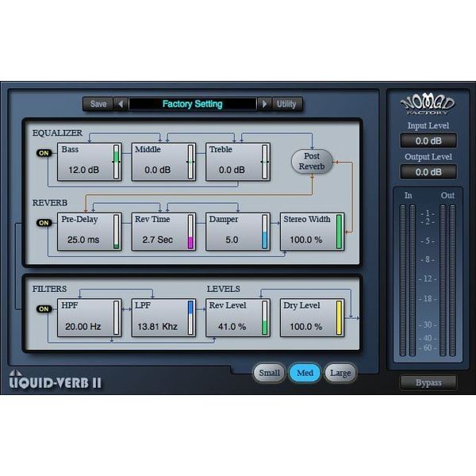
Task: Toggle the Reverb ON switch
Action: pyautogui.click(x=44, y=223)
